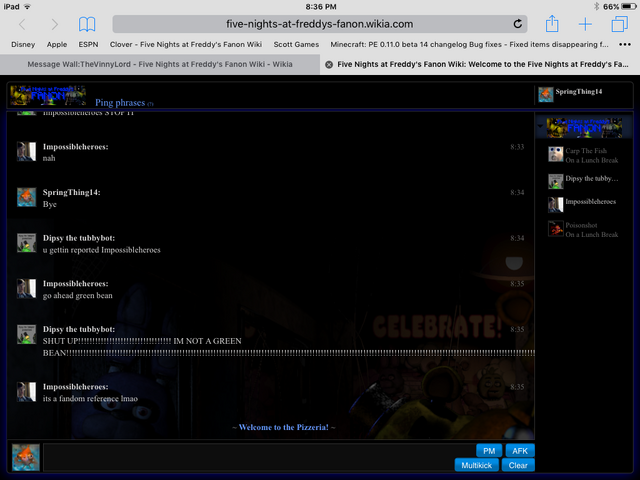
Task: Click the Fanon wiki banner in user list
Action: [x=584, y=128]
